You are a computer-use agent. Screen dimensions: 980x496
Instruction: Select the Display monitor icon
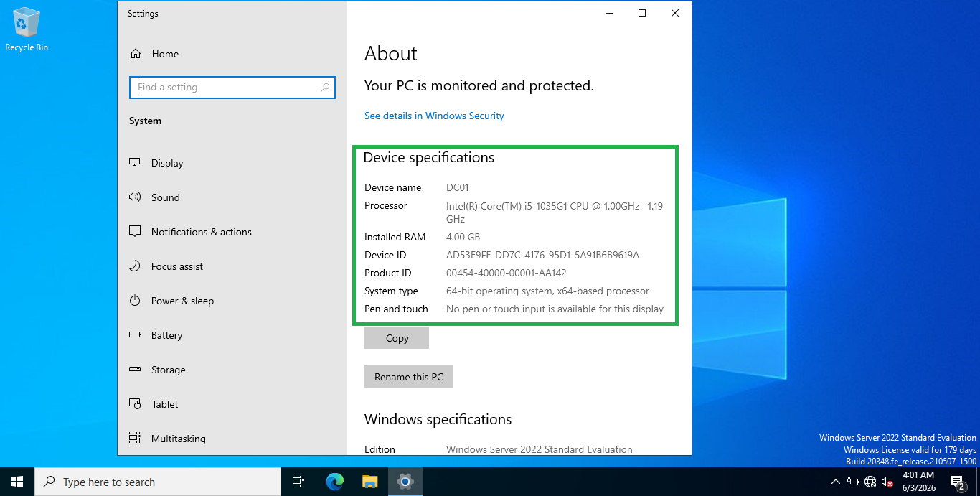pyautogui.click(x=135, y=163)
